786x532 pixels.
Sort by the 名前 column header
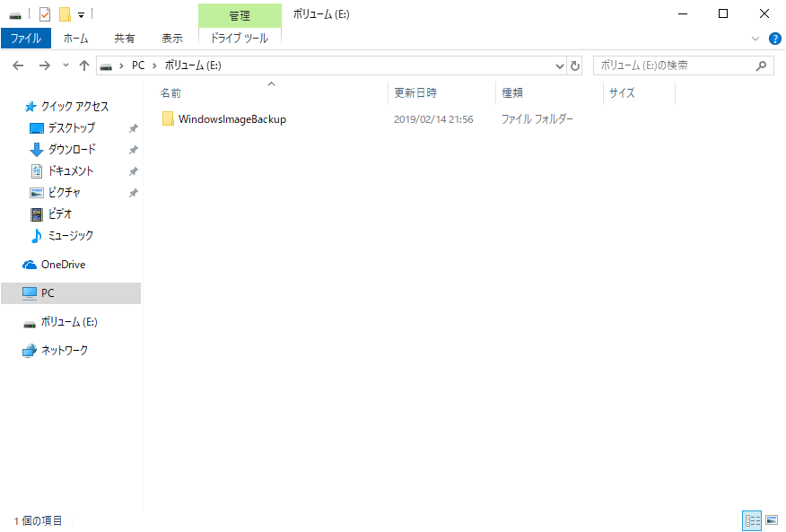coord(271,92)
